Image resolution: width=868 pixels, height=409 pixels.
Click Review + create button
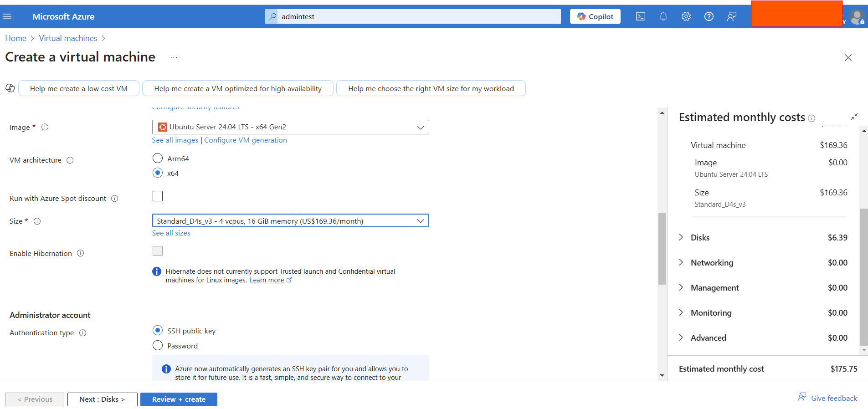click(179, 399)
